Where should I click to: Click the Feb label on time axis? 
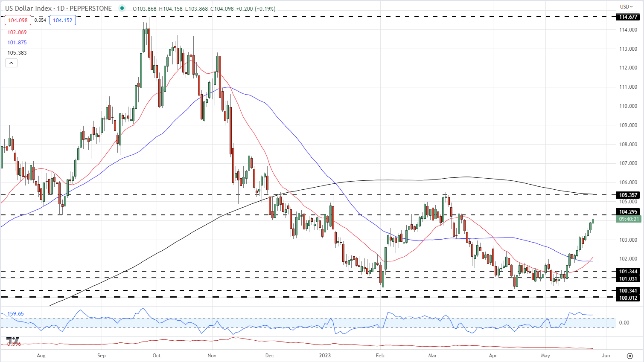click(380, 356)
